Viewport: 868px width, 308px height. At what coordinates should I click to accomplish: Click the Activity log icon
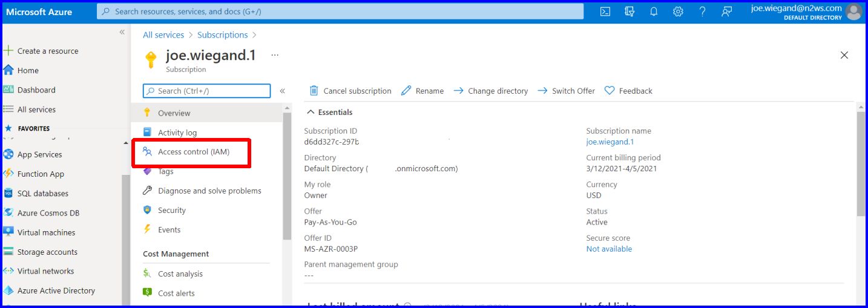(147, 132)
